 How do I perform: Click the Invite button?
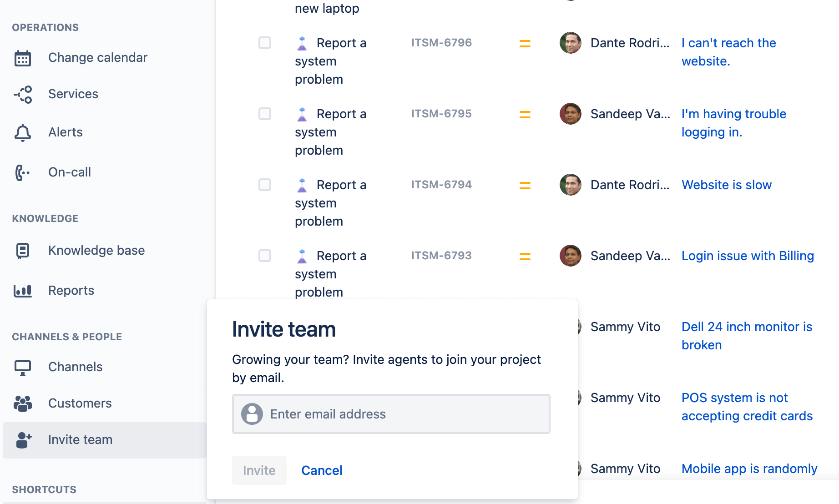[259, 470]
